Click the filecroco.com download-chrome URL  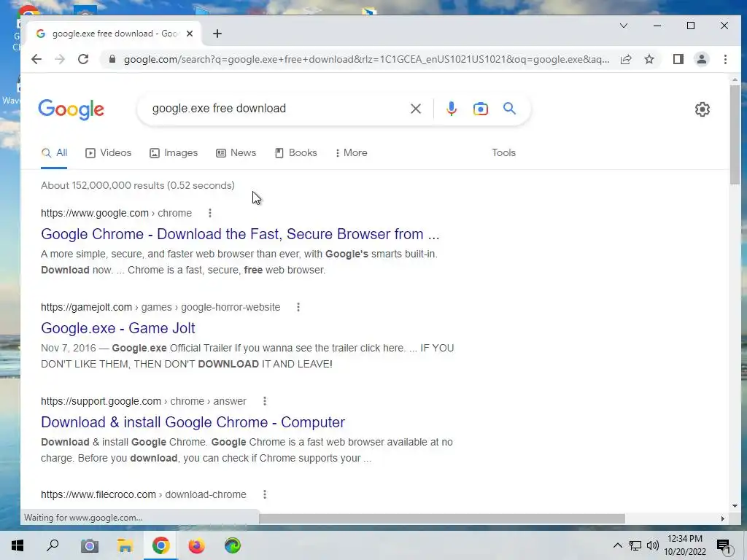coord(144,494)
